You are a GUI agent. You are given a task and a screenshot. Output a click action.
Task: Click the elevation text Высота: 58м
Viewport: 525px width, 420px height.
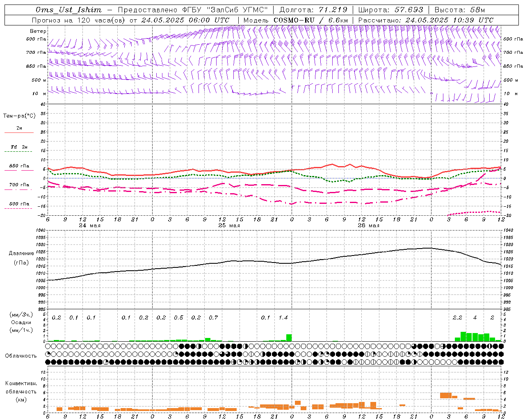tap(459, 10)
